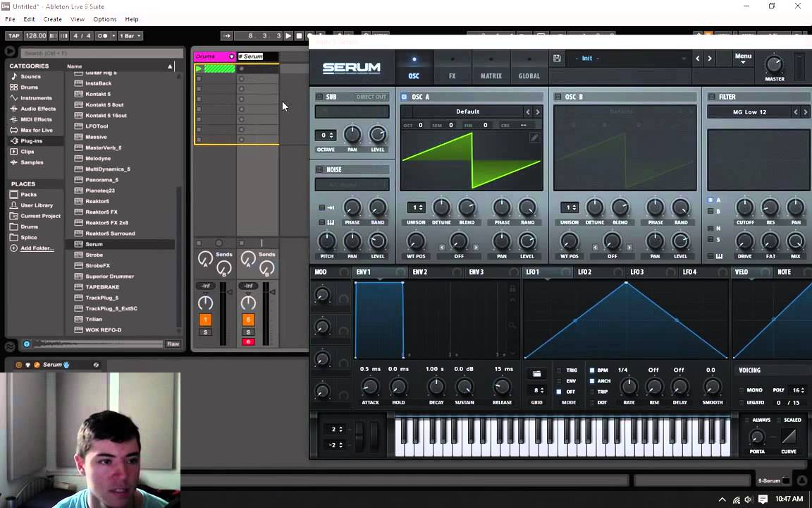Image resolution: width=812 pixels, height=508 pixels.
Task: Click the pencil edit icon on OSC A waveform
Action: (534, 138)
